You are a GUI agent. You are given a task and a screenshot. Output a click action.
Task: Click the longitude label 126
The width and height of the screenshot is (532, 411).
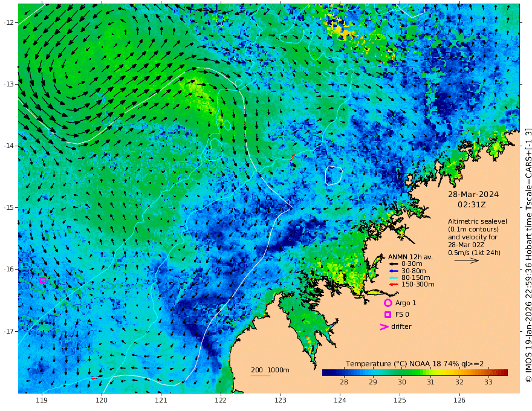point(459,400)
